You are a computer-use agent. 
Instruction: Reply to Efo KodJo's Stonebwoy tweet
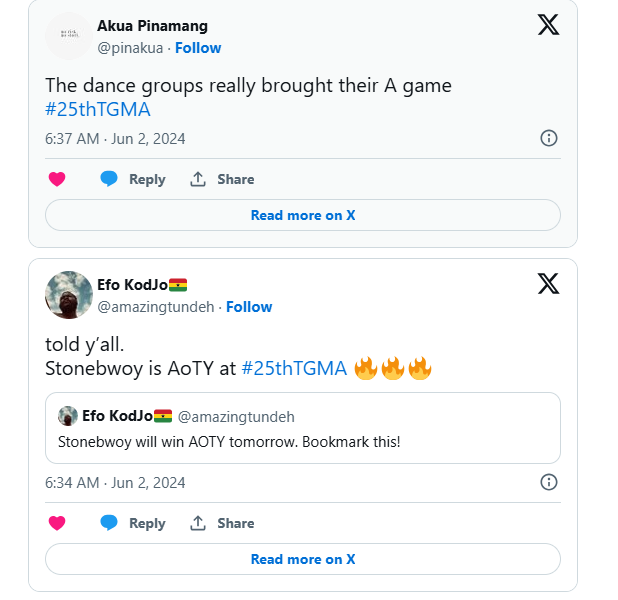point(133,523)
